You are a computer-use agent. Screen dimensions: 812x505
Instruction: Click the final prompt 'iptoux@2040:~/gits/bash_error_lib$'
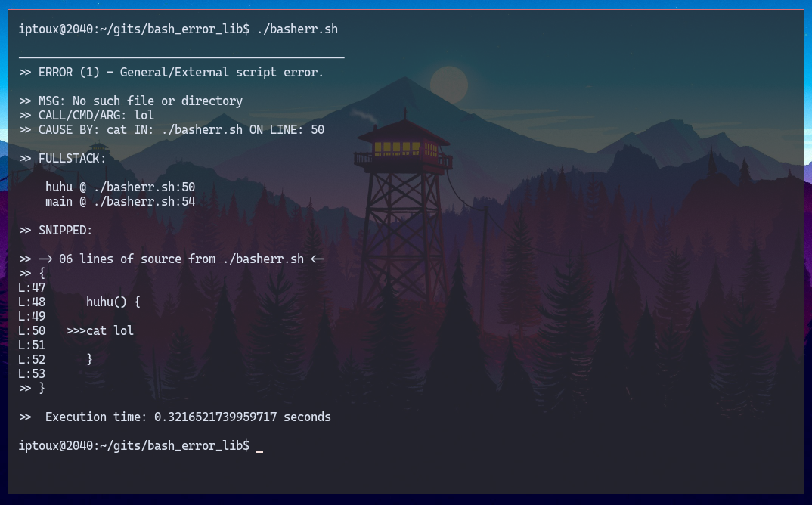tap(134, 445)
